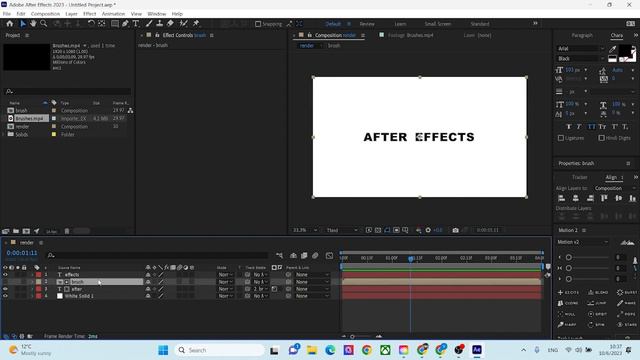This screenshot has width=640, height=360.
Task: Click Align Horizontal Center icon
Action: point(576,198)
